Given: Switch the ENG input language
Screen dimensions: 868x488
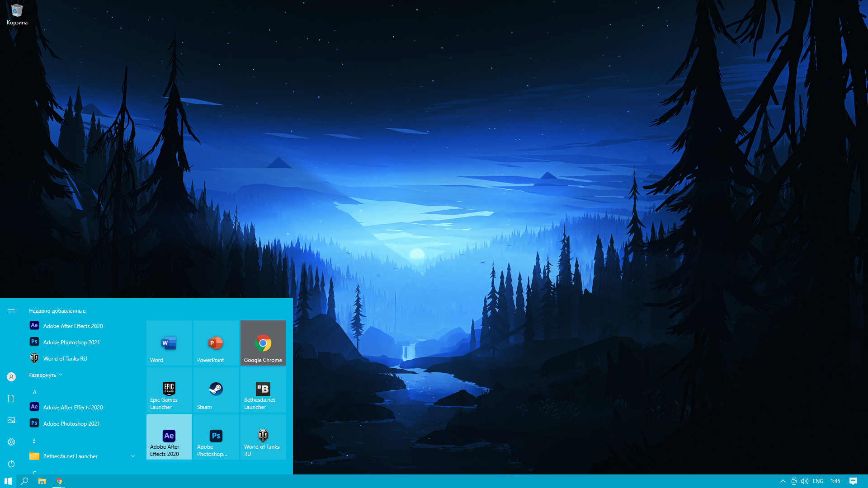Looking at the screenshot, I should [x=818, y=481].
